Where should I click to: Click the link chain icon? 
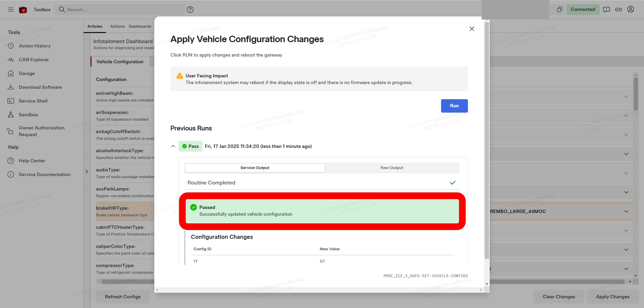pyautogui.click(x=618, y=10)
